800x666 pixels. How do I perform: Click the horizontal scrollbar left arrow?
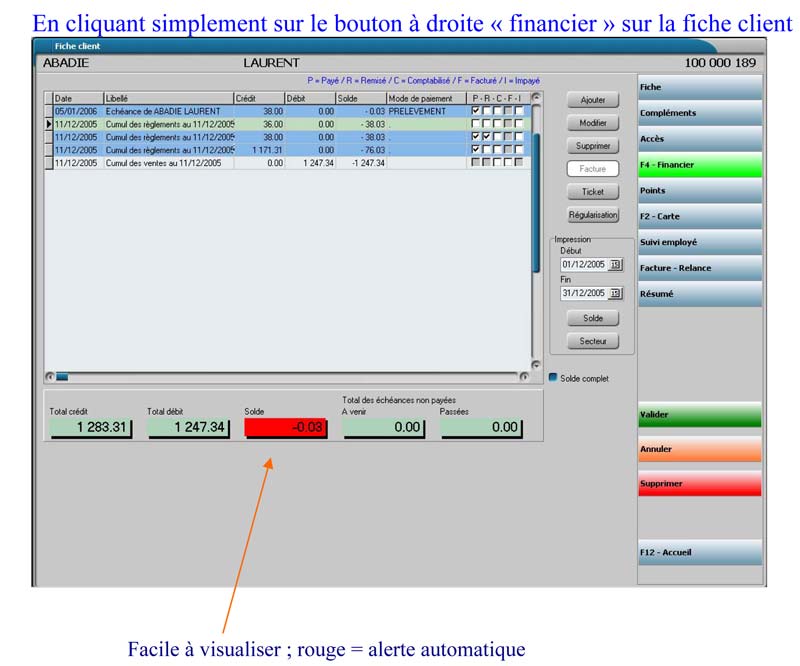click(x=49, y=377)
